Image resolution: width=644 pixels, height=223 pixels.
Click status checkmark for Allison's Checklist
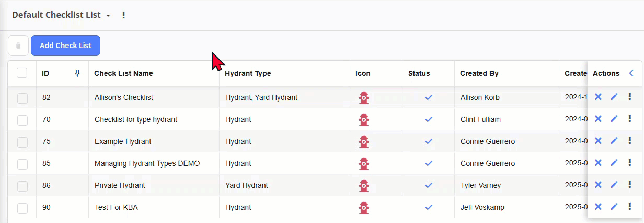[429, 97]
